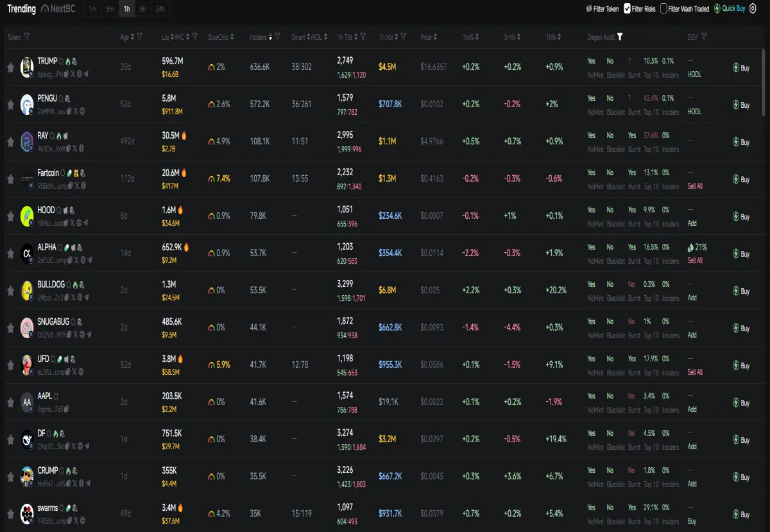Copy the Fartcoin contract address

(x=70, y=185)
